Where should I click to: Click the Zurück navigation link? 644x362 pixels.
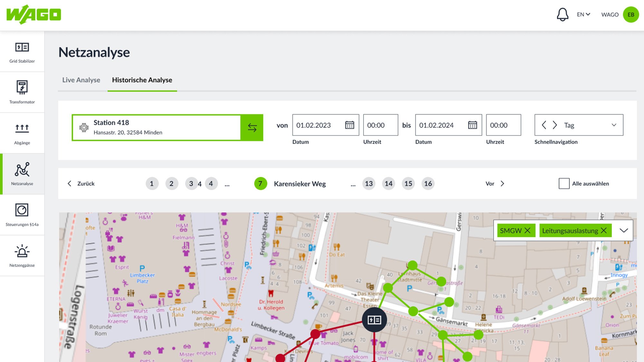pyautogui.click(x=81, y=183)
